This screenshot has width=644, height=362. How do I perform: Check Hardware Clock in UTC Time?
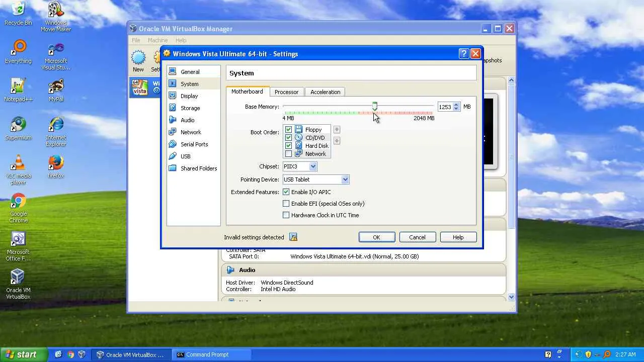pyautogui.click(x=286, y=215)
